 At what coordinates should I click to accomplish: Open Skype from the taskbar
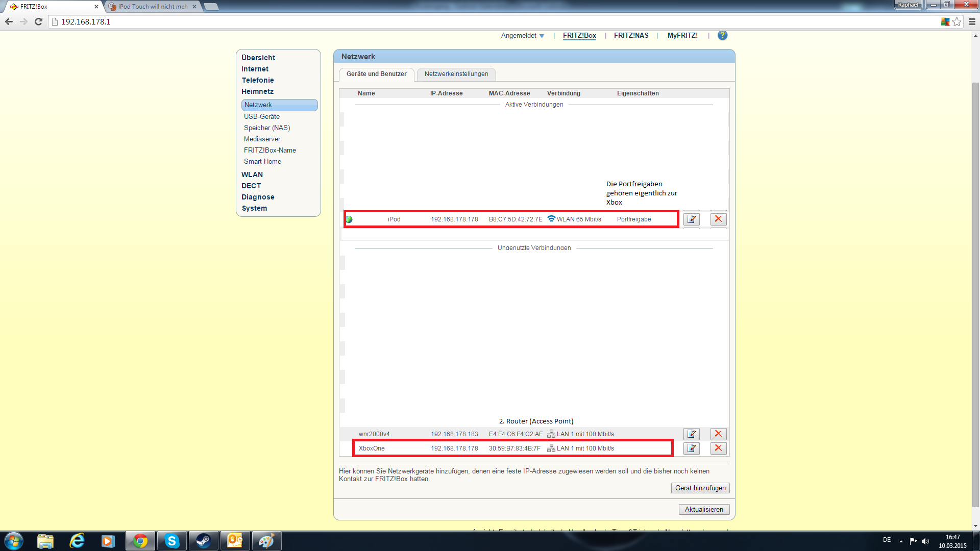tap(172, 541)
